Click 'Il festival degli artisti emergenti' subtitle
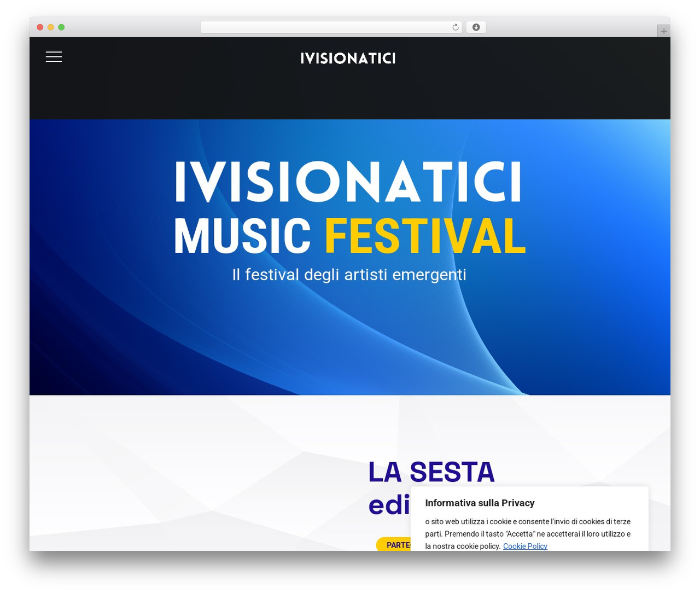Viewport: 700px width, 593px height. (x=349, y=274)
